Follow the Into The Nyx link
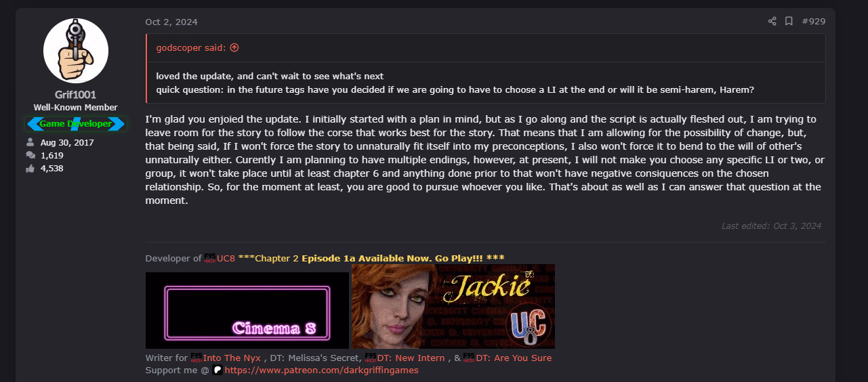 232,358
